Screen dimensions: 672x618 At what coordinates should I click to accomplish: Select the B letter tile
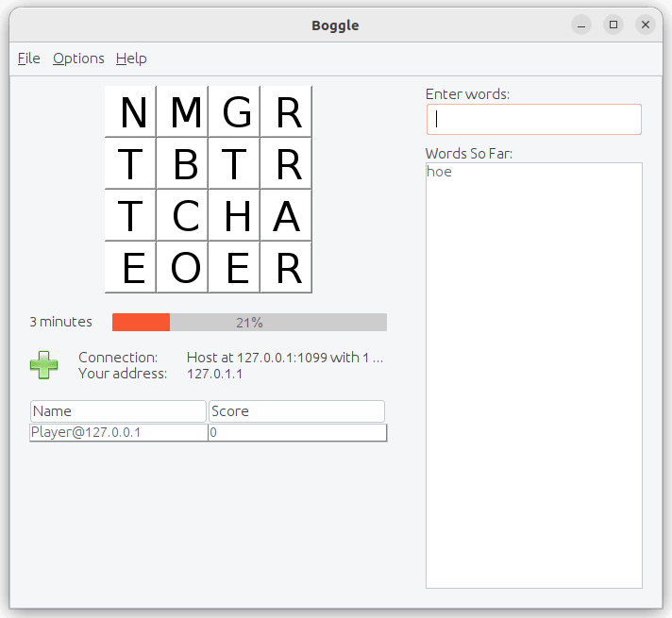[x=182, y=164]
